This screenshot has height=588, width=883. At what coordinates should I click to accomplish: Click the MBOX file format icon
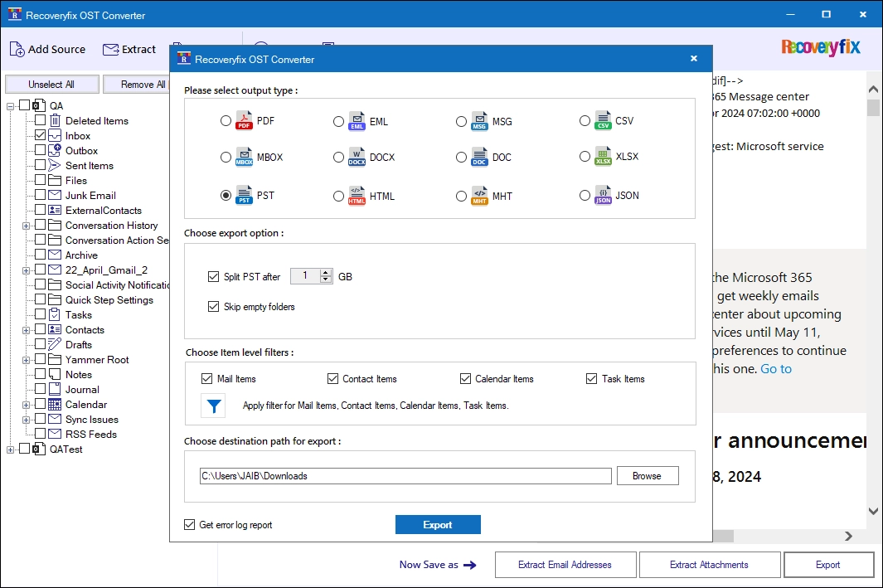244,157
